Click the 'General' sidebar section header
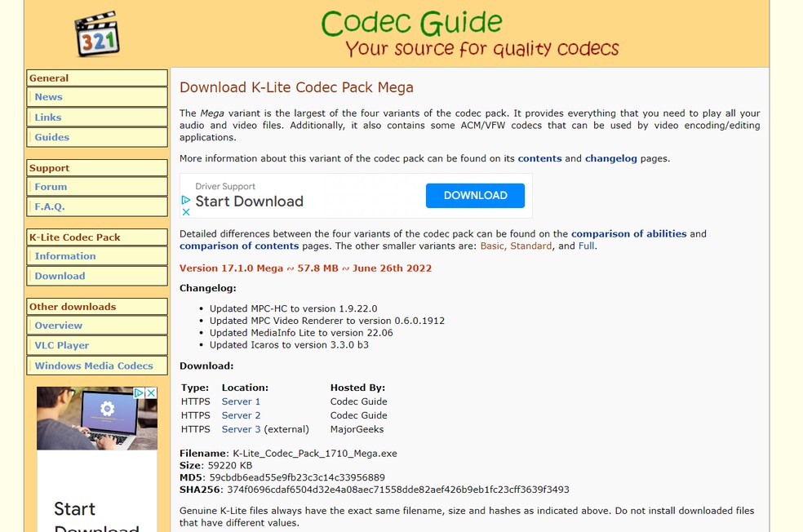This screenshot has width=803, height=532. click(x=97, y=78)
